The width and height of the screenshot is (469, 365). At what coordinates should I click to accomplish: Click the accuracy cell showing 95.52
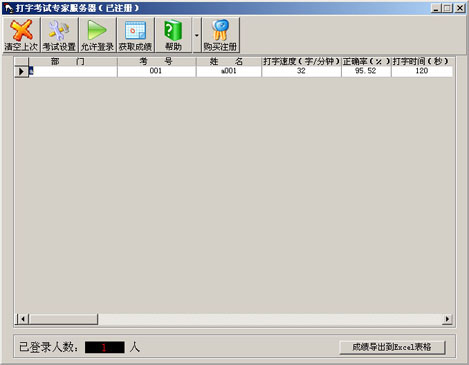point(366,71)
